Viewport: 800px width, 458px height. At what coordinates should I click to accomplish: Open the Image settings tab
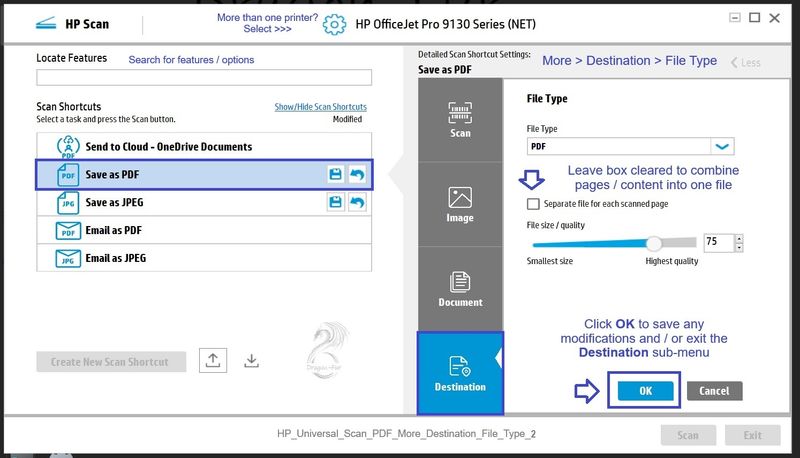(460, 205)
